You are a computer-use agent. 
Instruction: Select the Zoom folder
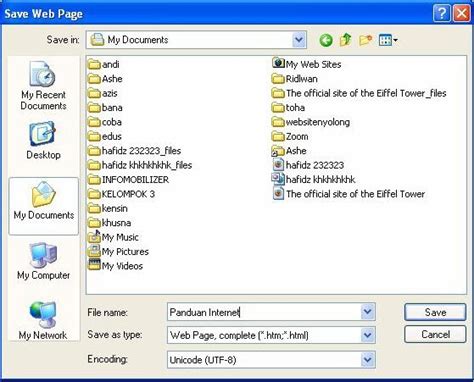pos(290,136)
